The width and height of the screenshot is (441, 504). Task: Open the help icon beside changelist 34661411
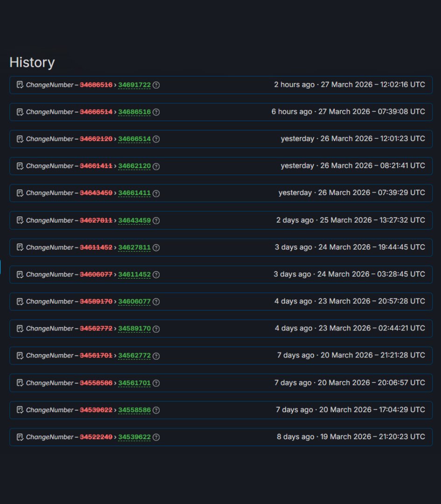point(156,193)
